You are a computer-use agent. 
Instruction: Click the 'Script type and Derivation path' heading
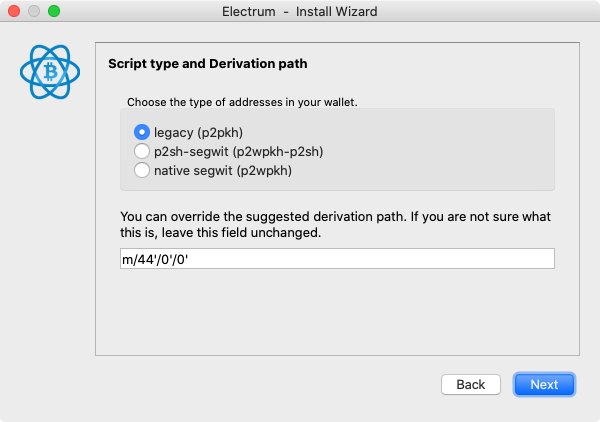tap(208, 64)
